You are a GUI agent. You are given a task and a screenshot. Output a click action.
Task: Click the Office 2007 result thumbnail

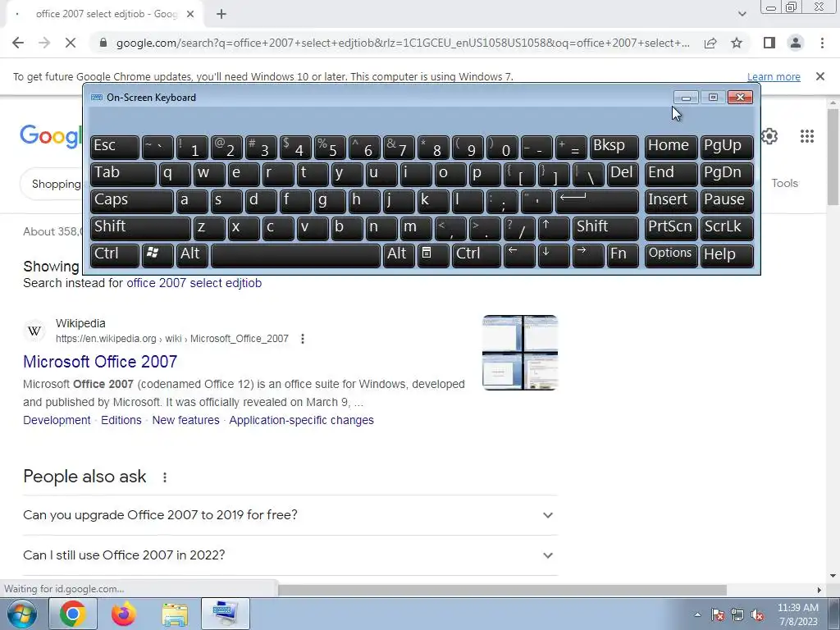click(519, 353)
